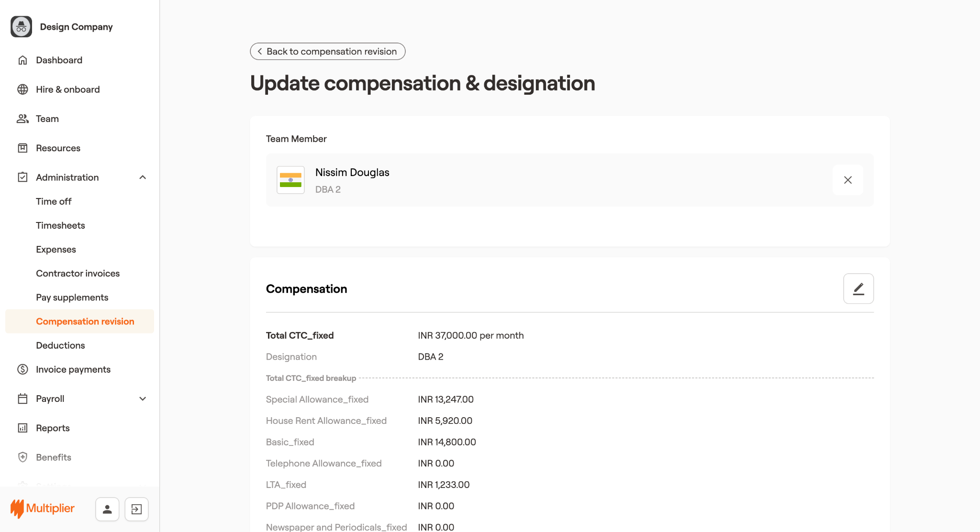Click the Hire & onboard globe icon
The height and width of the screenshot is (532, 980).
coord(22,89)
